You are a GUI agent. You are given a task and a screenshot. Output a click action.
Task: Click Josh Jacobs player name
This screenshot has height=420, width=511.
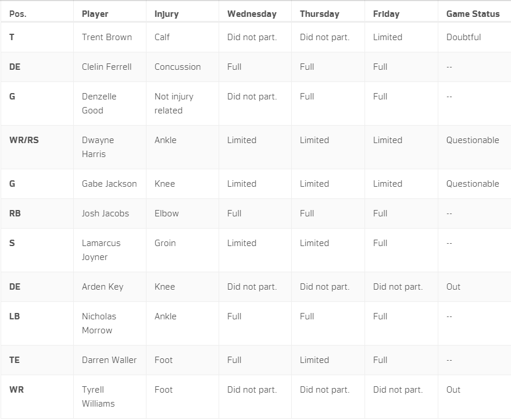click(x=105, y=213)
